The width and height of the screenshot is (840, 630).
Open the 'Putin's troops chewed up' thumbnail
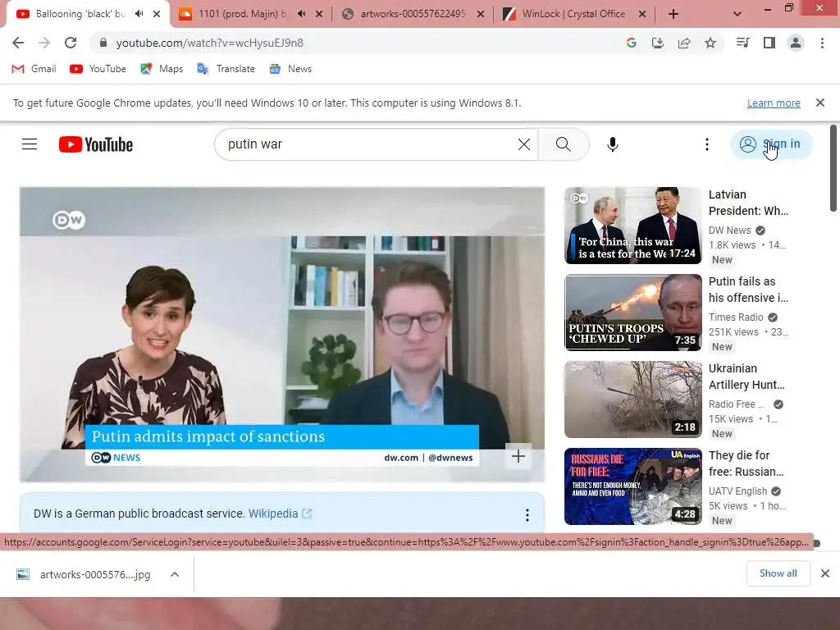click(632, 313)
